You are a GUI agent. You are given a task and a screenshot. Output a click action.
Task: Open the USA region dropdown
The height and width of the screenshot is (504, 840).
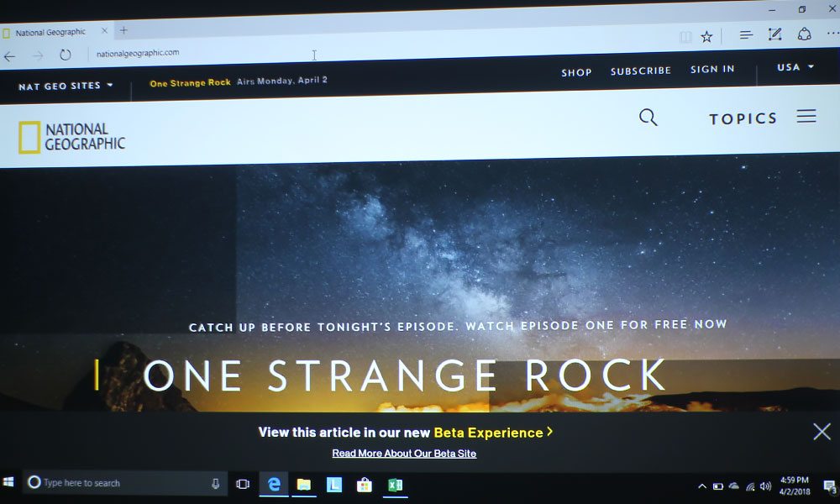[795, 67]
